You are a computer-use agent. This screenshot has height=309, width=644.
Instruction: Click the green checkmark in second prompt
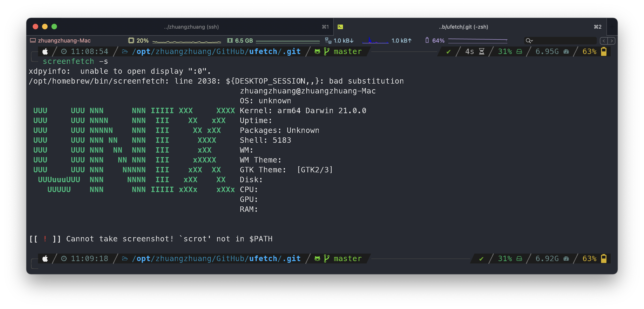pyautogui.click(x=481, y=259)
